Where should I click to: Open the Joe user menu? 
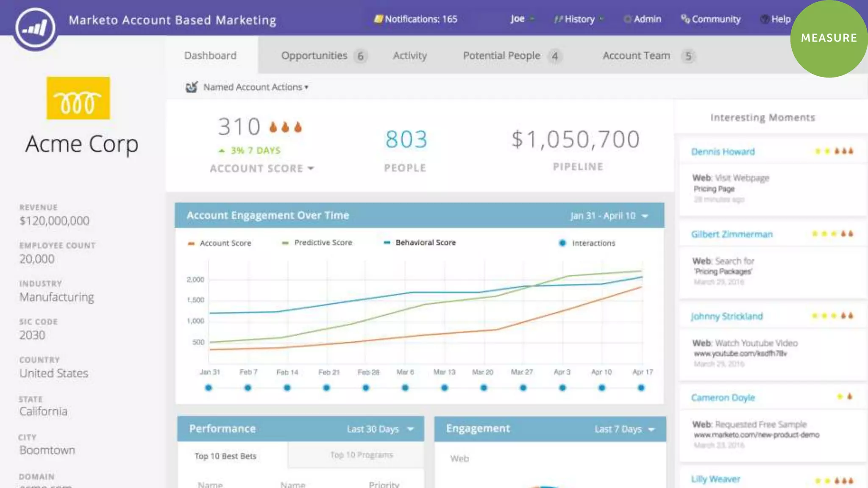click(522, 19)
